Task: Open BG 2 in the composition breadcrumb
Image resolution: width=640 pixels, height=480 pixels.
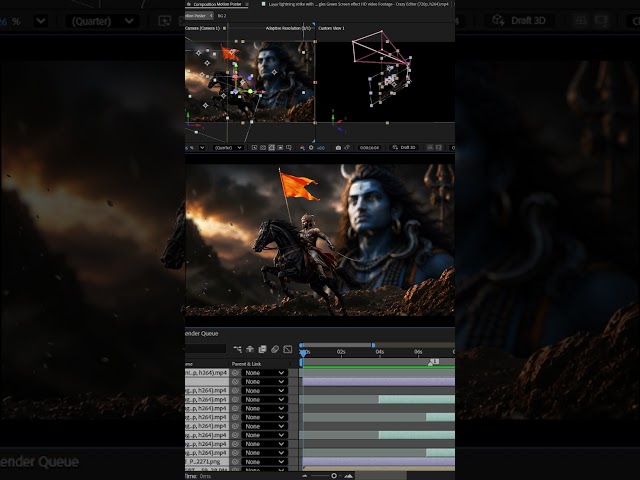Action: [x=222, y=16]
